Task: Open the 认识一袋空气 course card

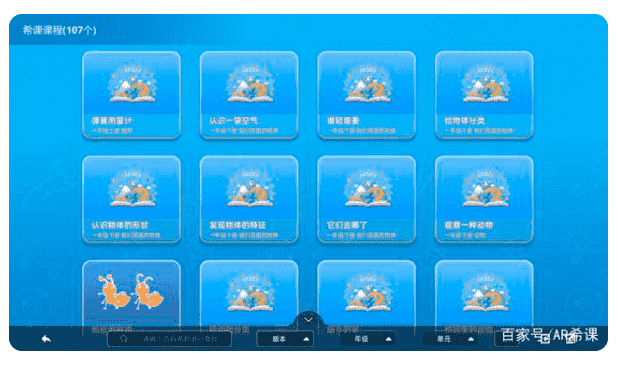Action: point(249,95)
